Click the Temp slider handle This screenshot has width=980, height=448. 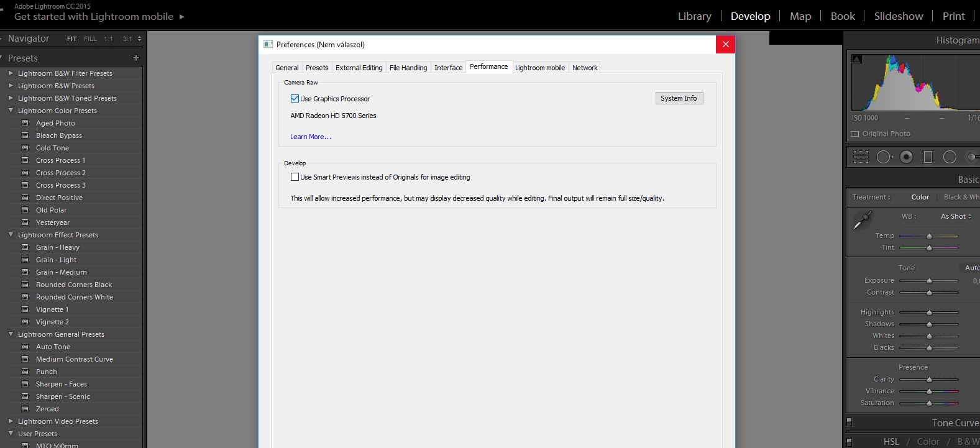[x=929, y=236]
